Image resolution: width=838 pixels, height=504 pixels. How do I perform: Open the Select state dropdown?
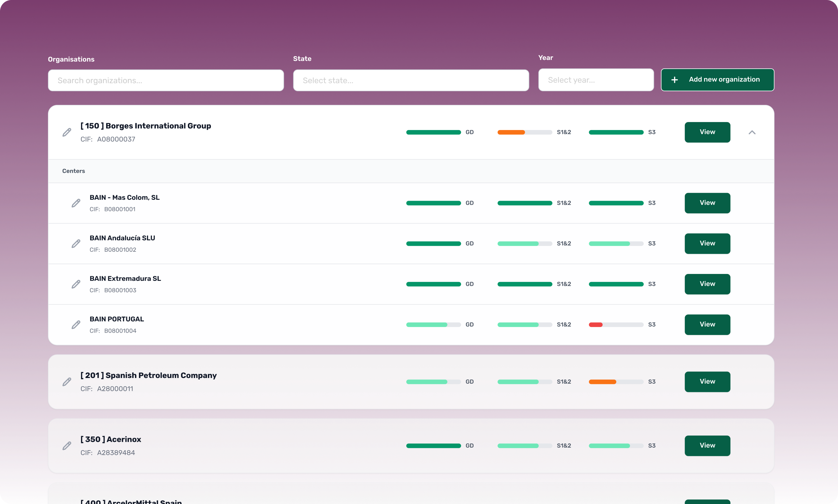tap(411, 80)
